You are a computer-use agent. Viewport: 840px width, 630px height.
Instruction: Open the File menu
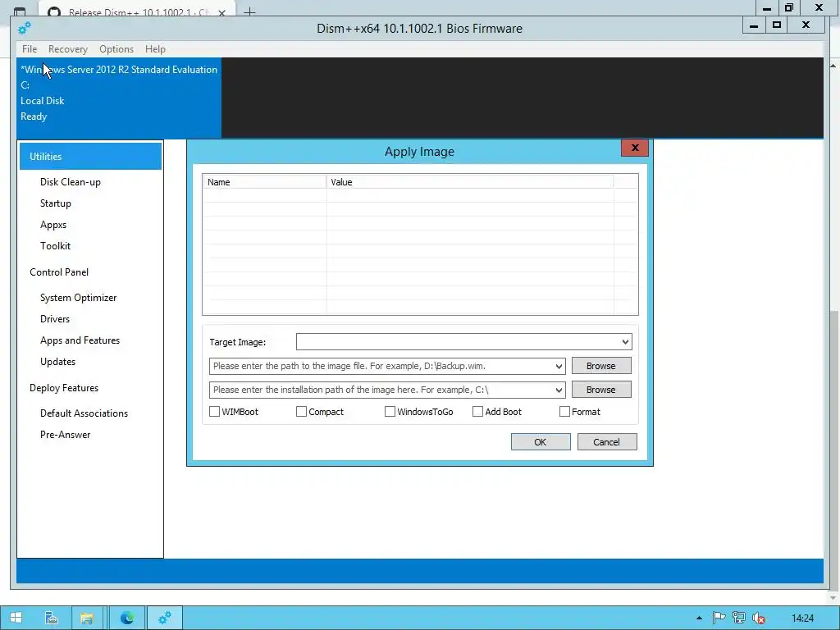pyautogui.click(x=30, y=48)
